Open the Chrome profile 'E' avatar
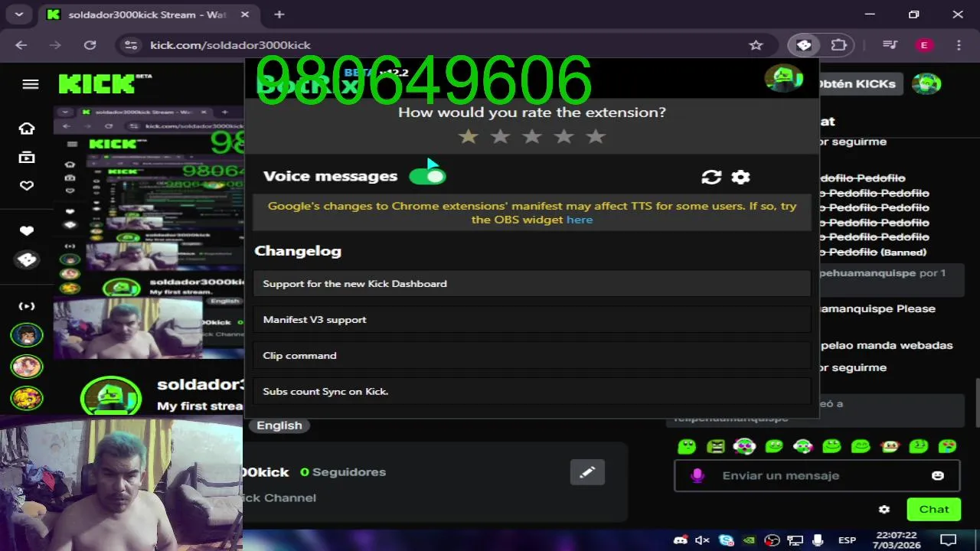This screenshot has height=551, width=980. click(924, 45)
